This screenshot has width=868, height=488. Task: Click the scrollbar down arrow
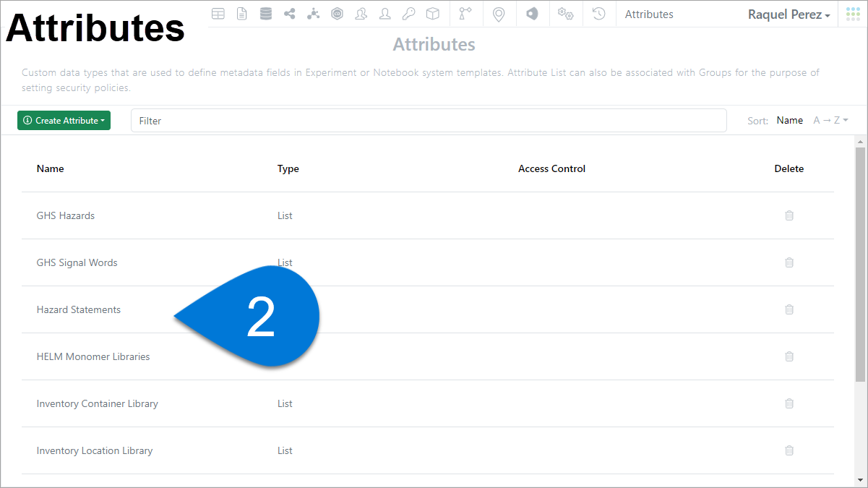pos(860,480)
